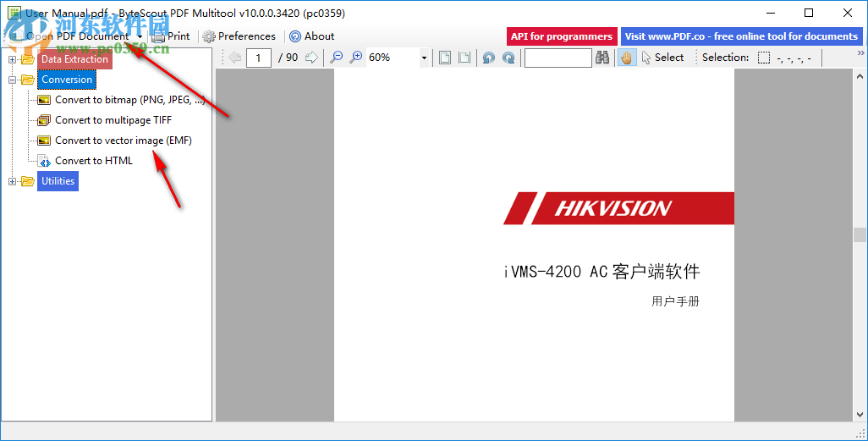Expand the Utilities tree node
Screen dimensions: 868x441
[x=12, y=181]
